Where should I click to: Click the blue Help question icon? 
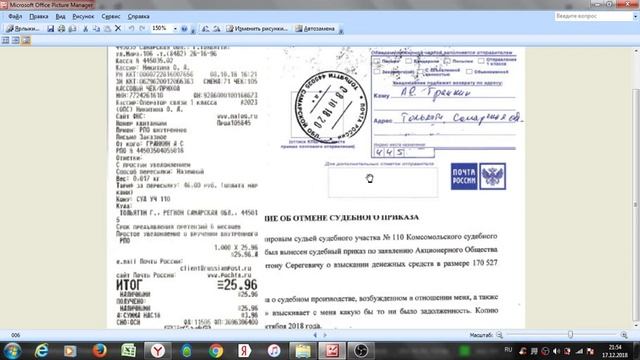coord(184,29)
